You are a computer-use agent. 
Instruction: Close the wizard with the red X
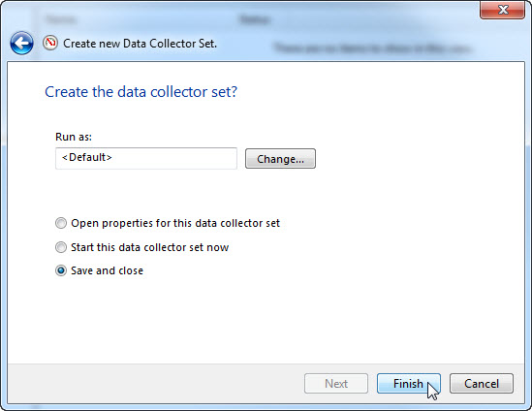[502, 10]
